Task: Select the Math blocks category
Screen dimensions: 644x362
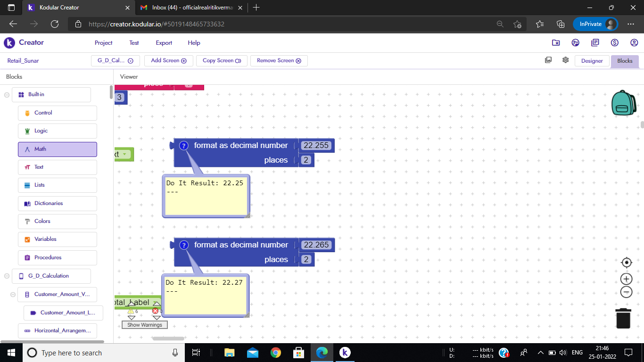Action: click(58, 149)
